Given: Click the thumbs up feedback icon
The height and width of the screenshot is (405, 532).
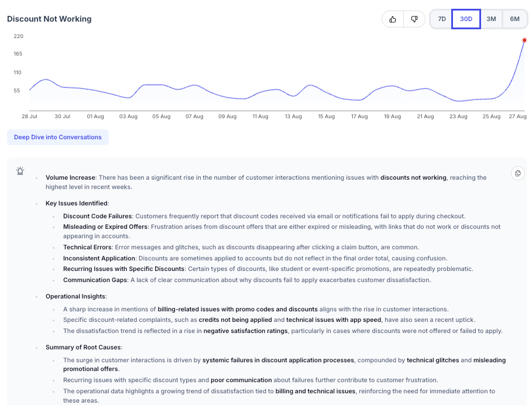Looking at the screenshot, I should (393, 19).
